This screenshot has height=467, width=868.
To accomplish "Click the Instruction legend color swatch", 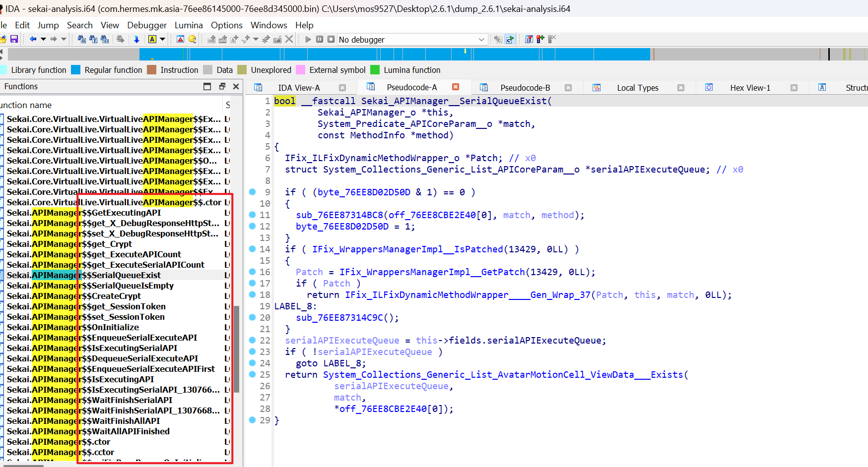I will (151, 70).
